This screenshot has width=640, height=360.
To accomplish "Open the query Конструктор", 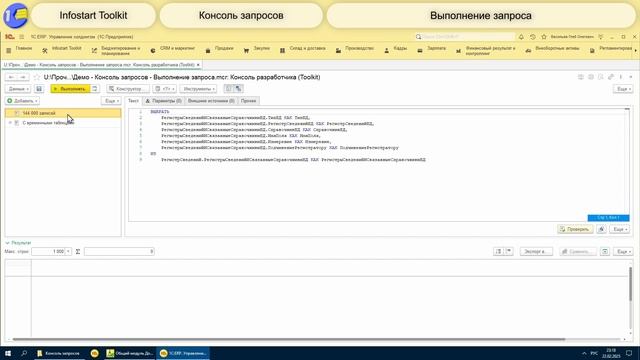I will (x=128, y=89).
